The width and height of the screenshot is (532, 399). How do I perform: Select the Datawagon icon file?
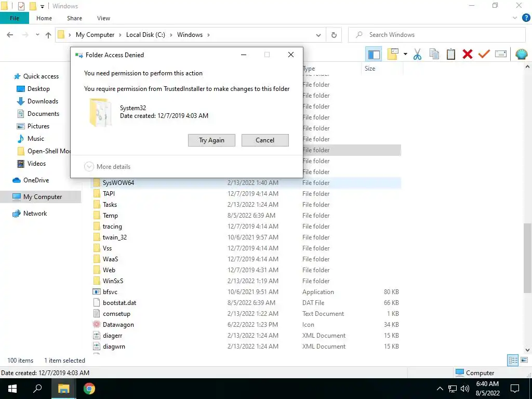coord(118,325)
